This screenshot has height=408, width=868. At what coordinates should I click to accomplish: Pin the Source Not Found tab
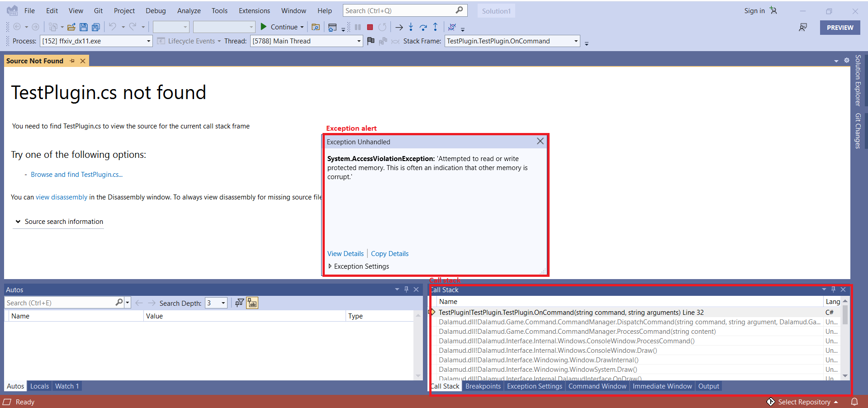tap(72, 61)
